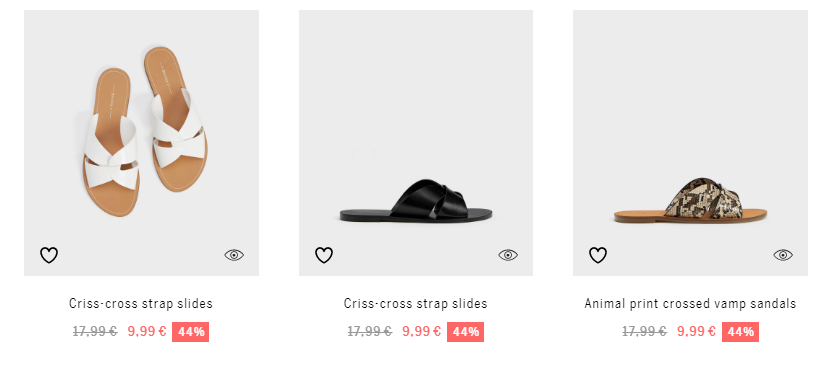
Task: Click the 44% badge under animal print sandals
Action: coord(740,332)
